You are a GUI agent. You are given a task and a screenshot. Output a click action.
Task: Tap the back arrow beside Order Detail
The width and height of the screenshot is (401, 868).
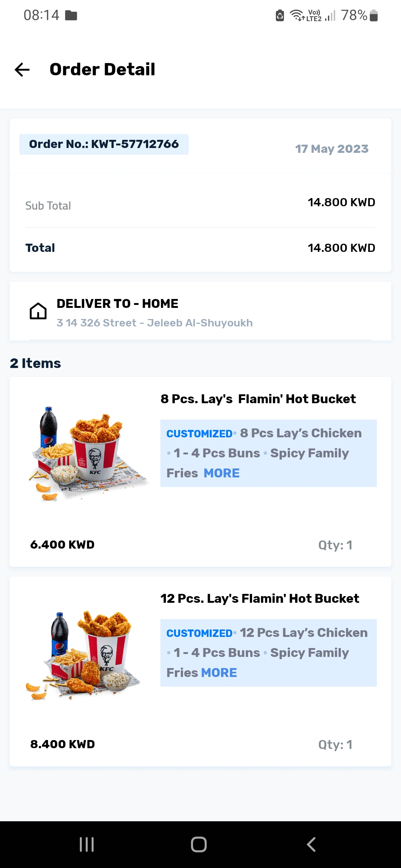(22, 69)
